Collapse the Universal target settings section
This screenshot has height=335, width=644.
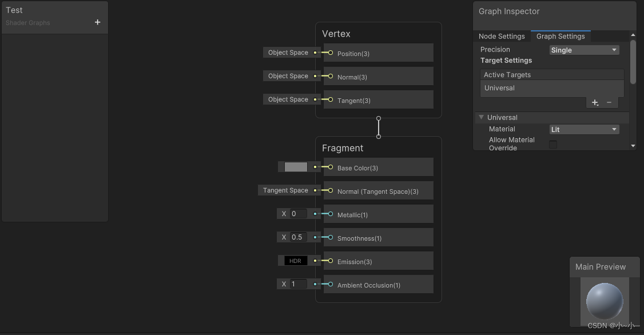[480, 117]
